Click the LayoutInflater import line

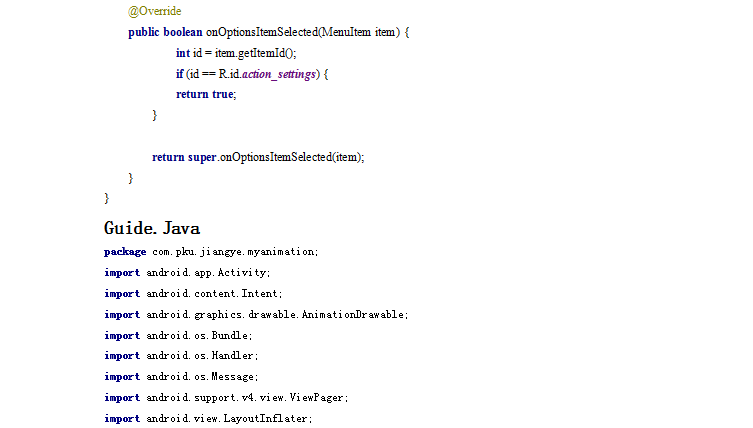pos(208,418)
